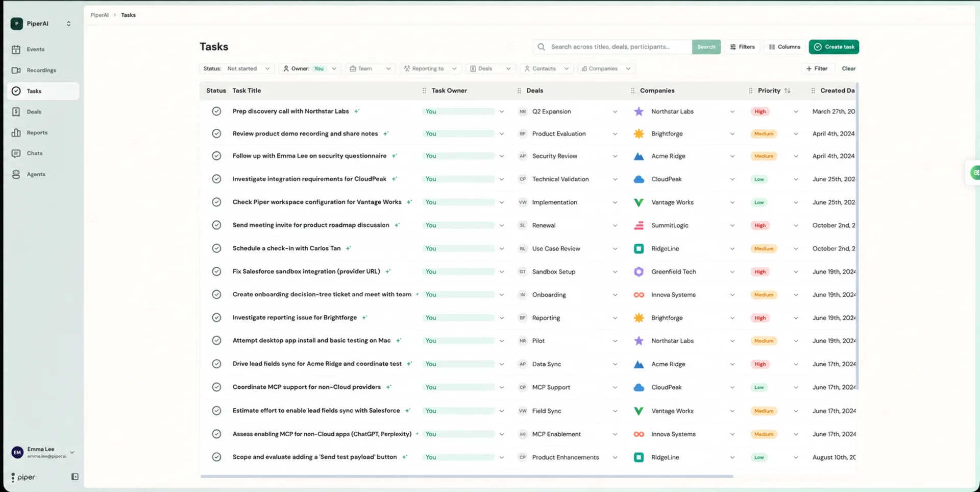Click the horizontal scrollbar below the table
Image resolution: width=980 pixels, height=492 pixels.
coord(467,476)
